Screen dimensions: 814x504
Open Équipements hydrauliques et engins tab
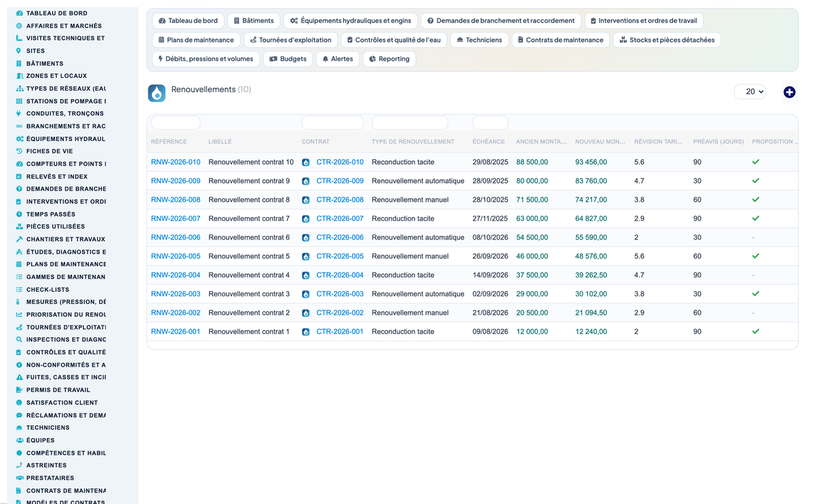pyautogui.click(x=351, y=21)
